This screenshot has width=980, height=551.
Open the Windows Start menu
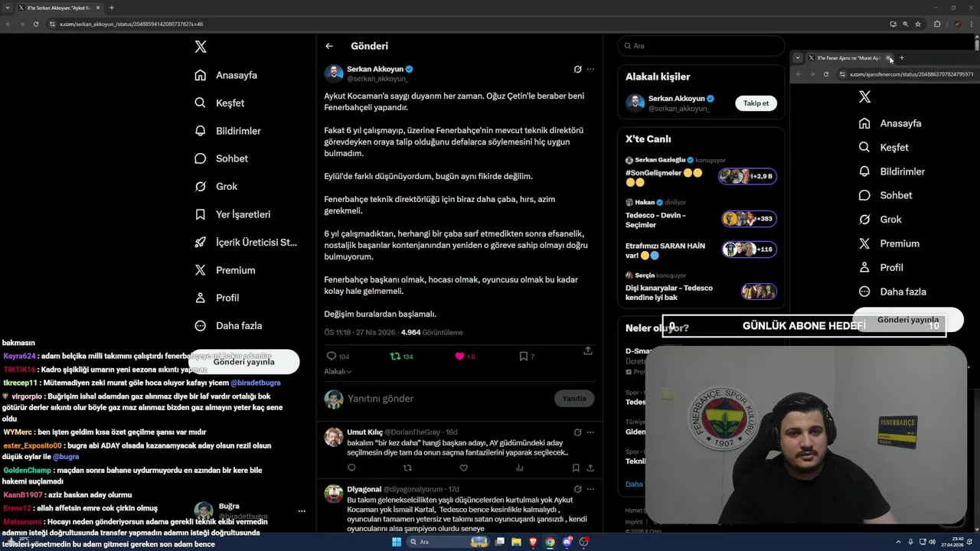tap(397, 542)
